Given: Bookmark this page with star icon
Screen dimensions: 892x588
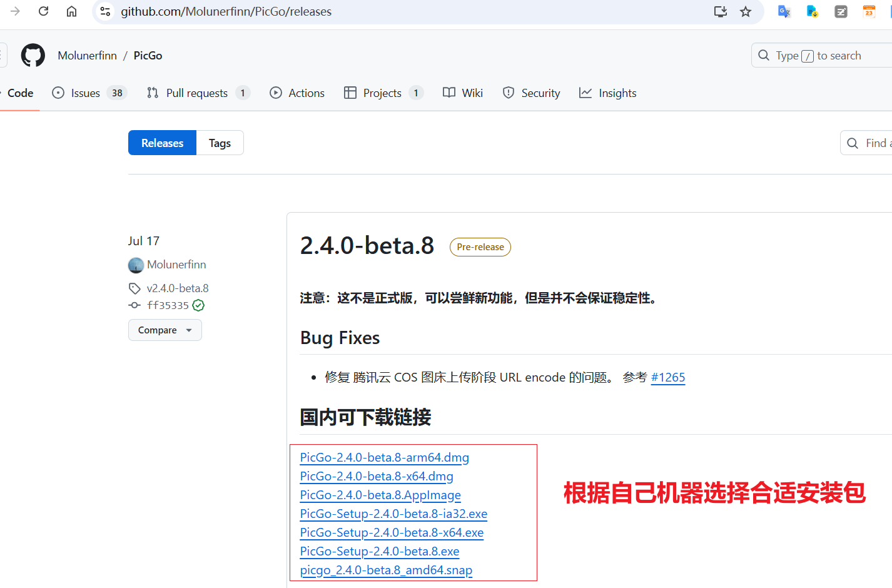Looking at the screenshot, I should point(746,11).
